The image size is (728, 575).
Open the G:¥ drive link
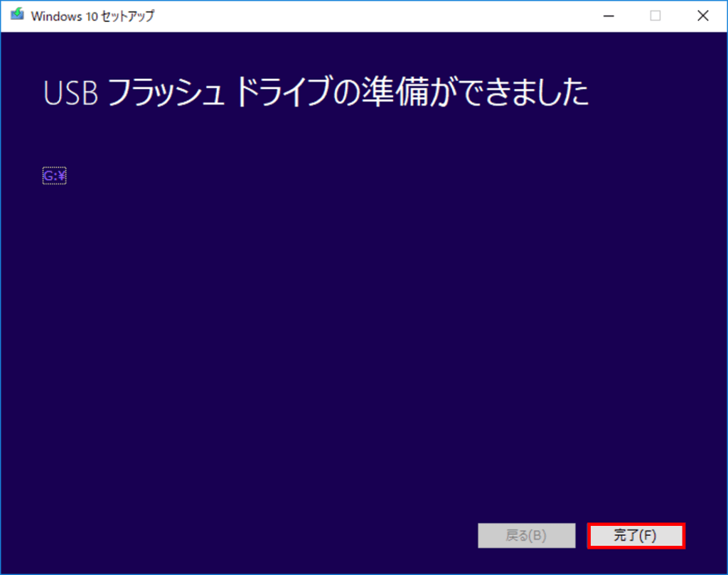[54, 176]
